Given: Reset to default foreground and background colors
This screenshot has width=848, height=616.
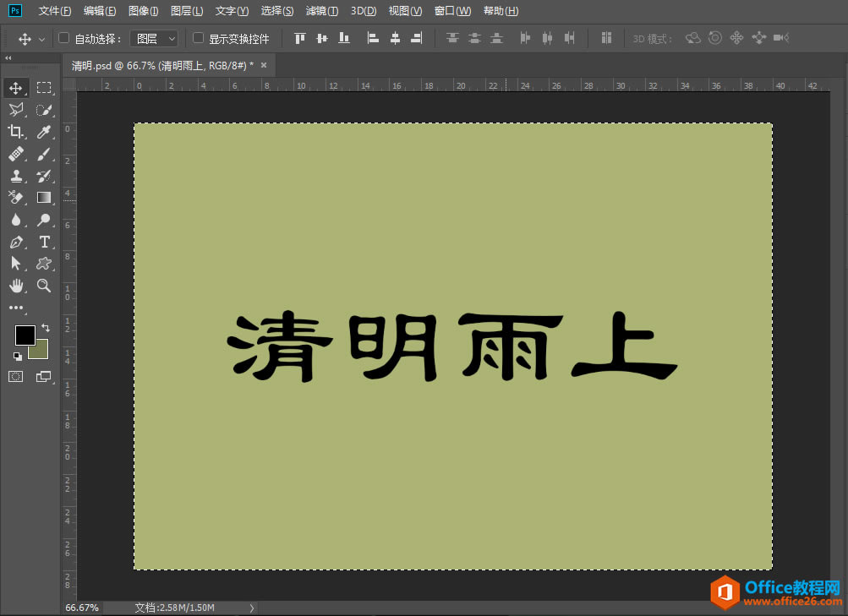Looking at the screenshot, I should (17, 356).
